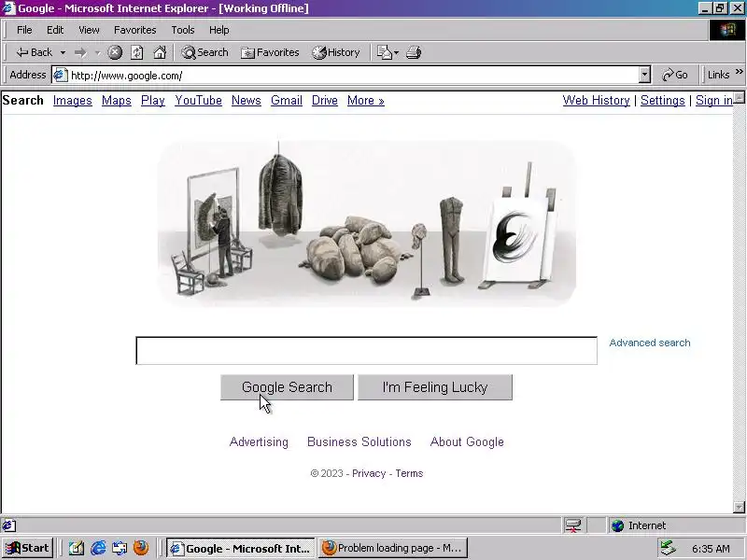Screen dimensions: 747x560
Task: Open the Maps link
Action: click(x=116, y=101)
